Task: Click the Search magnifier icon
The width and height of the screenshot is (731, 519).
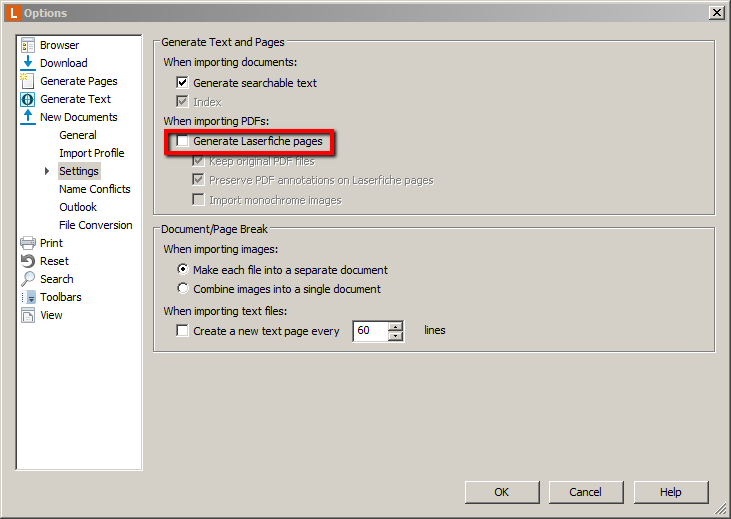Action: [28, 279]
